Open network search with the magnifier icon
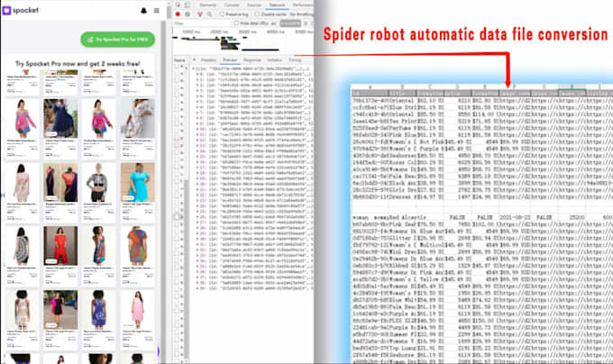Screen dimensions: 613x364 tap(209, 14)
